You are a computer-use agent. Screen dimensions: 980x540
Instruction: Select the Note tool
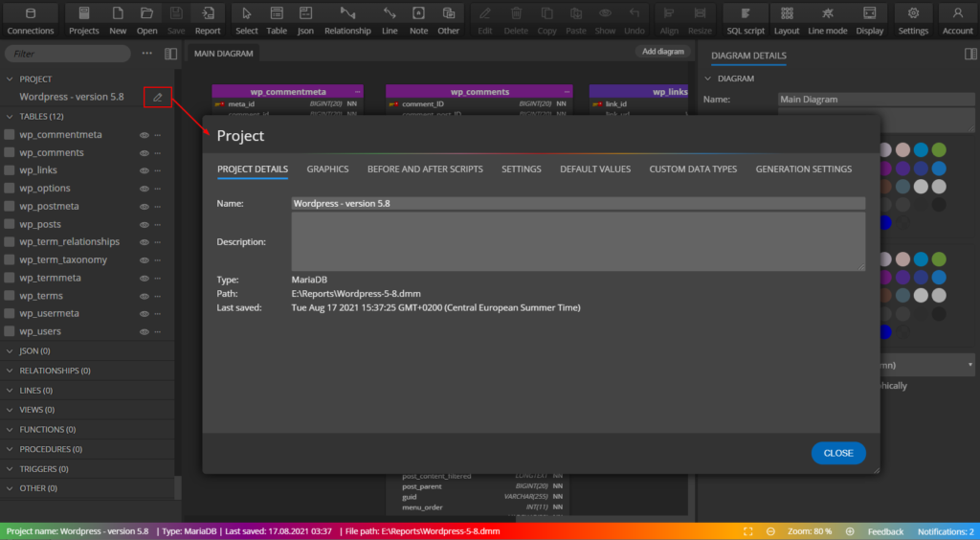coord(419,20)
